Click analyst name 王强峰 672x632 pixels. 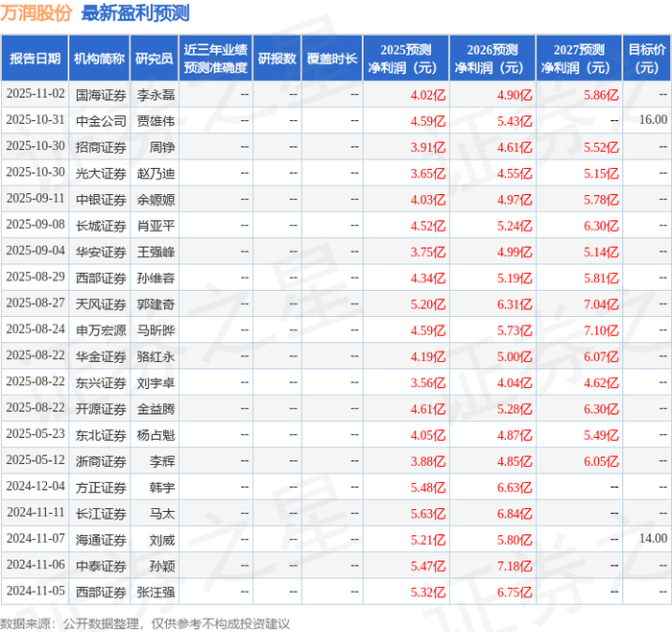pos(156,252)
